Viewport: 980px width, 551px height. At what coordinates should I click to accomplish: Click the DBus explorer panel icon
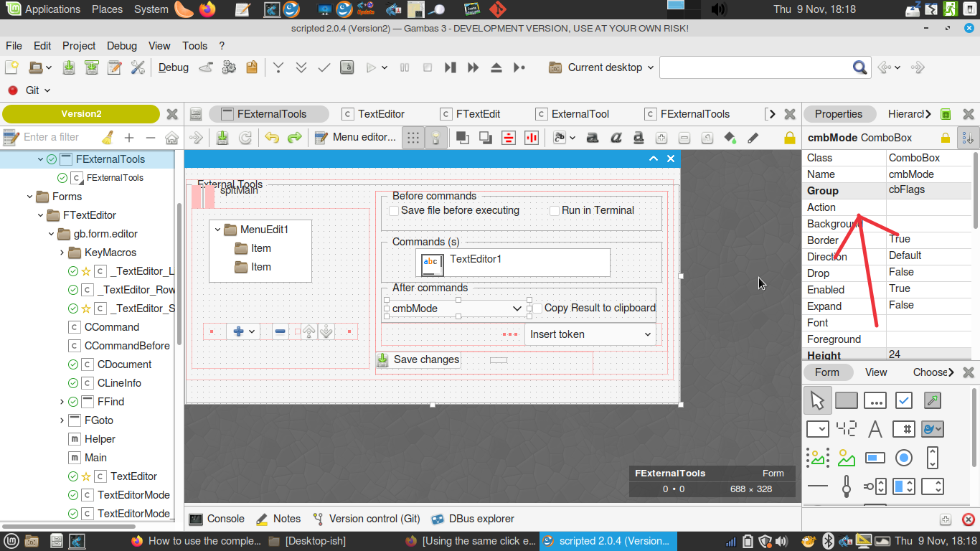coord(438,519)
